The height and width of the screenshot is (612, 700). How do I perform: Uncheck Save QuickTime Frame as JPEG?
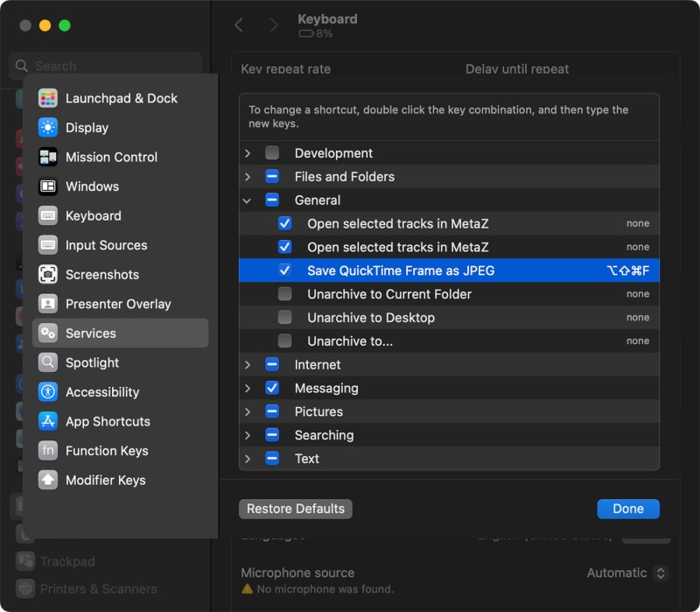pos(285,271)
